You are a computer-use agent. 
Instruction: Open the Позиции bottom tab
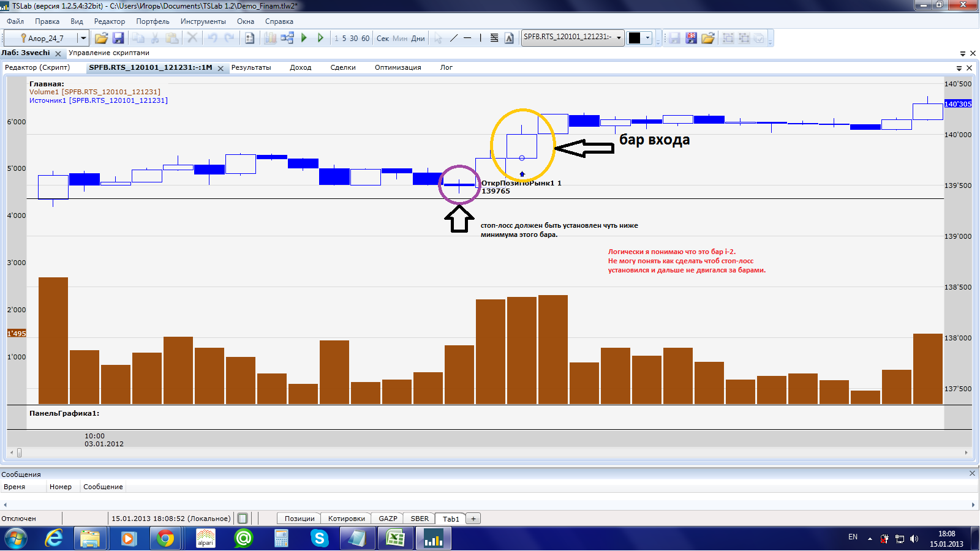click(x=300, y=519)
